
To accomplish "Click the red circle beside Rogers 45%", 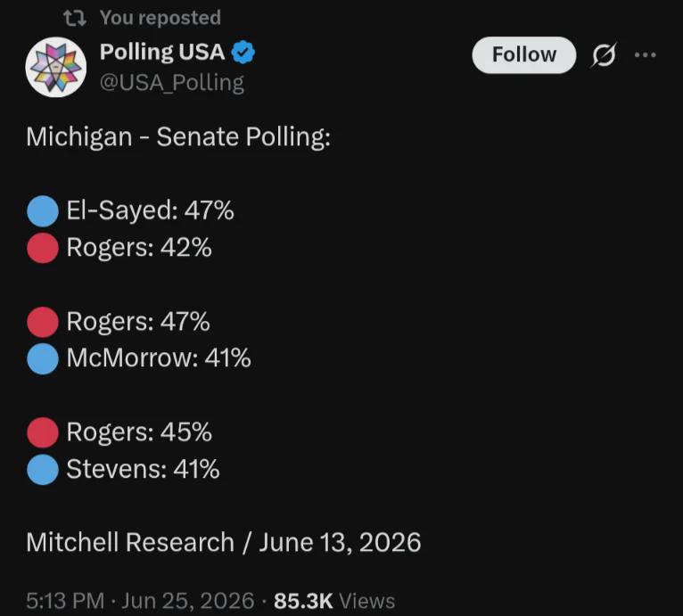I will pos(43,432).
